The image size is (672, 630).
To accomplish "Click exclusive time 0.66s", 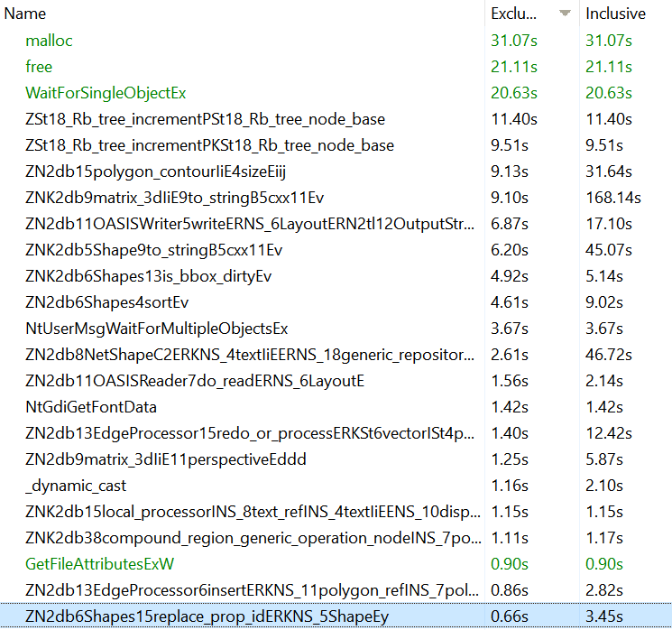I will (509, 616).
